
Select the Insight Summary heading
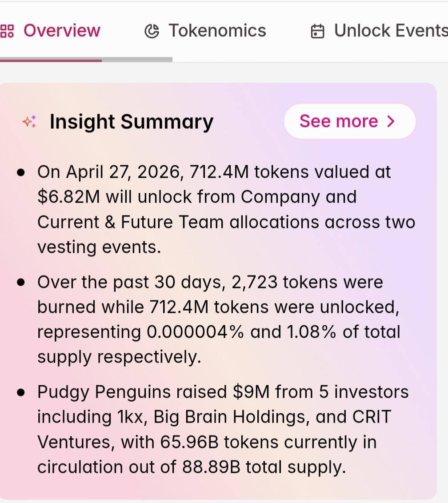[x=132, y=122]
